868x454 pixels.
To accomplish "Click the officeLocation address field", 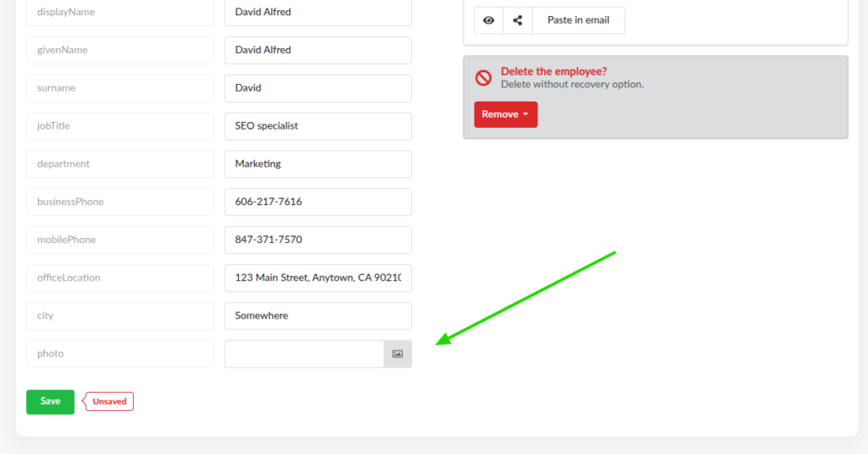I will [318, 278].
